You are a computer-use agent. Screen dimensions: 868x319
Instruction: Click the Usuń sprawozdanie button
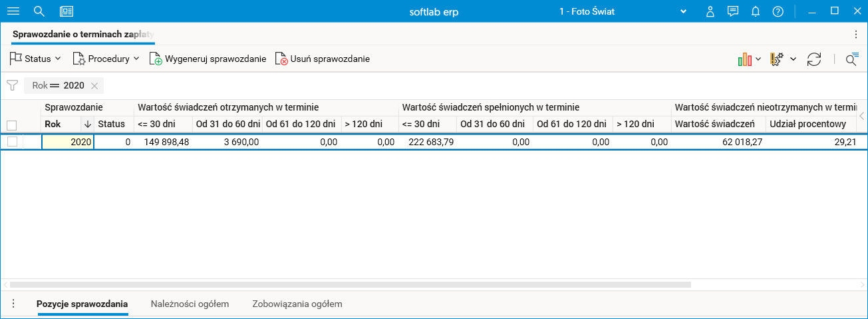pyautogui.click(x=323, y=59)
